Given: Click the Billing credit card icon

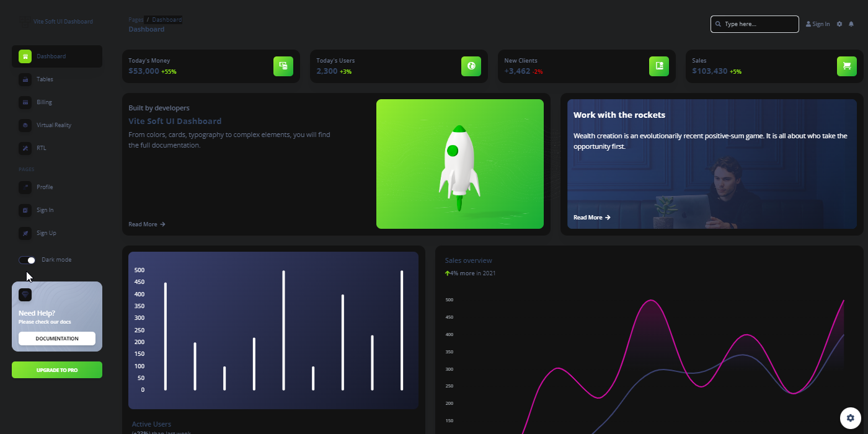Looking at the screenshot, I should click(25, 102).
